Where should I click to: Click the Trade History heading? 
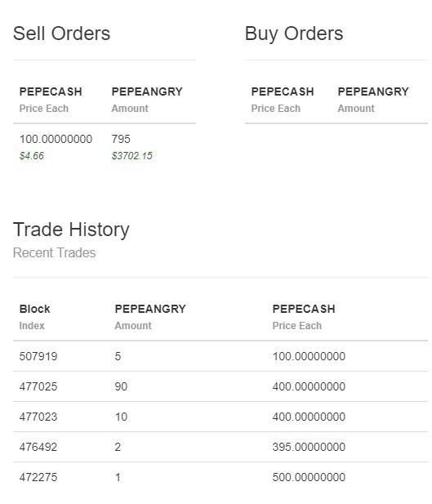(71, 230)
